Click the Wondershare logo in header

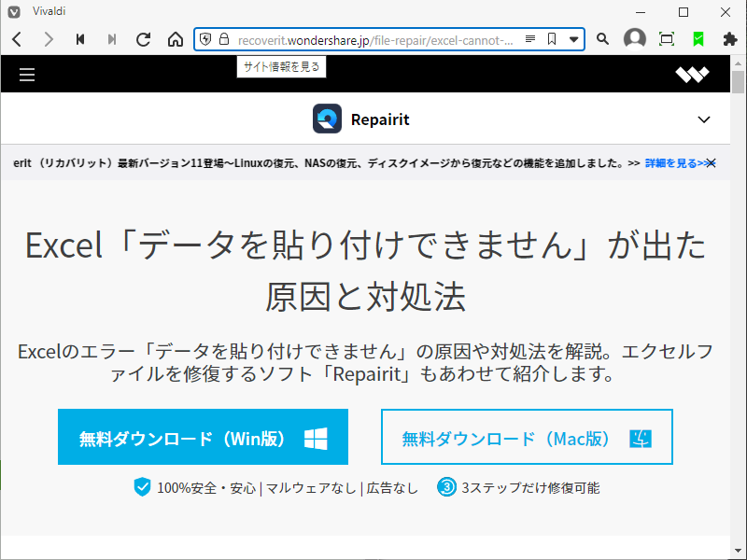pos(692,75)
